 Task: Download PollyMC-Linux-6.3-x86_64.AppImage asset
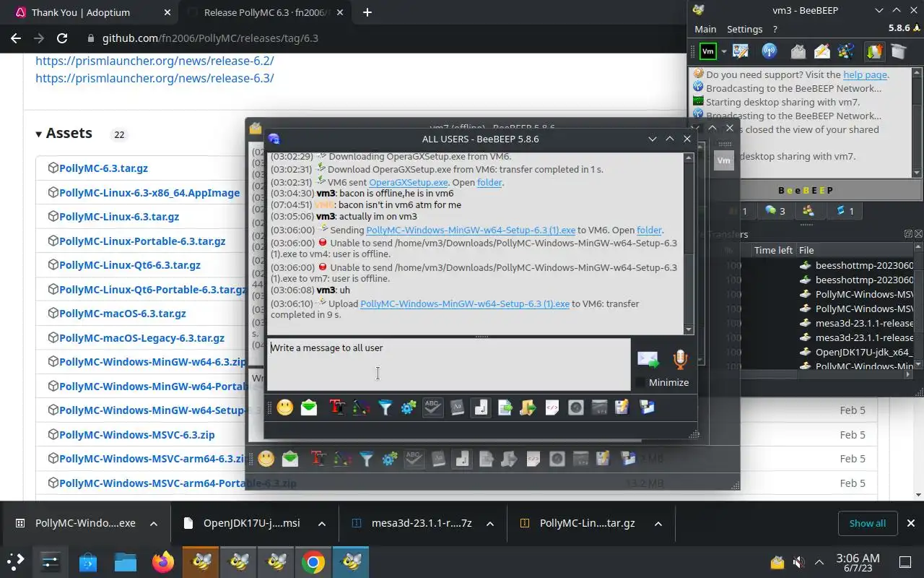pos(149,192)
